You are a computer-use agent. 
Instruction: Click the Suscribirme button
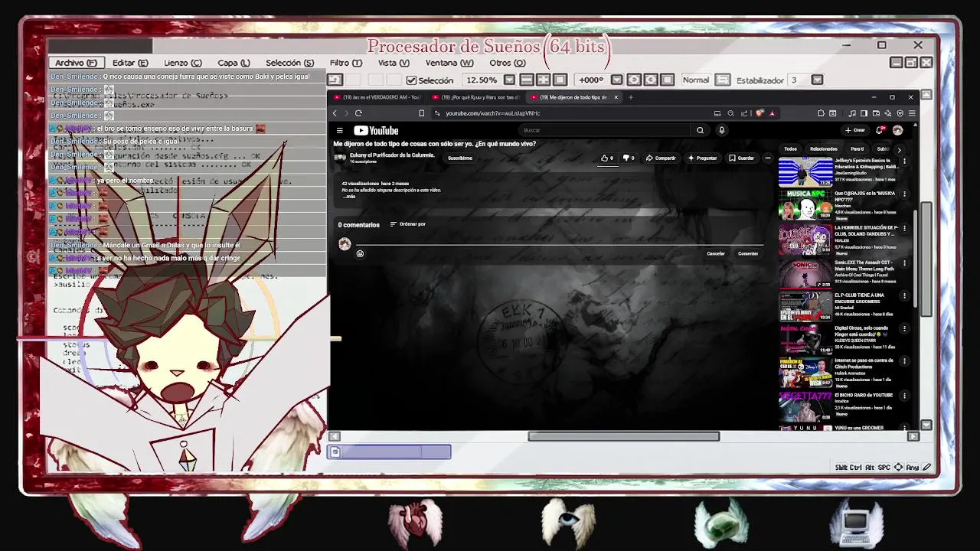click(460, 158)
